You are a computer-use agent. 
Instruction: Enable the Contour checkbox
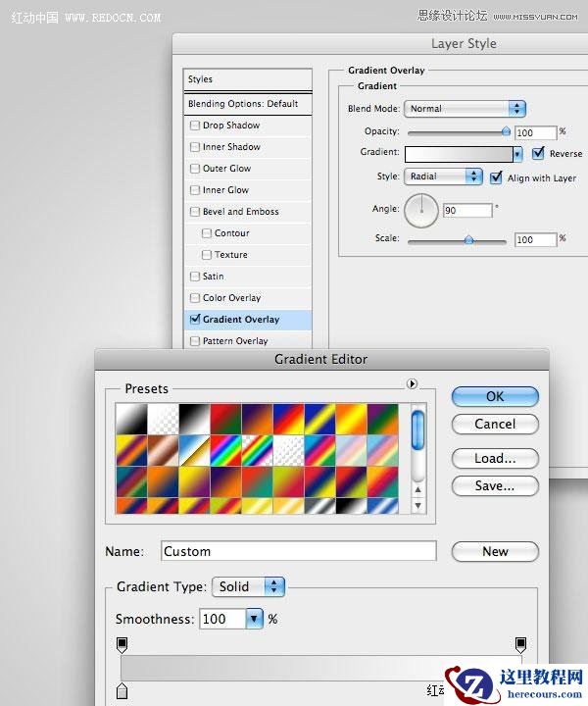tap(206, 233)
